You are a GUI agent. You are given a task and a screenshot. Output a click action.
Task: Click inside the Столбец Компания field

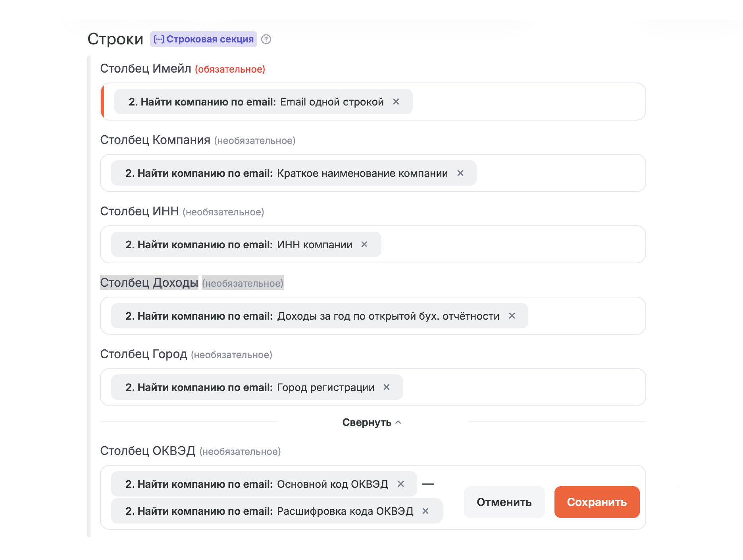[x=560, y=173]
